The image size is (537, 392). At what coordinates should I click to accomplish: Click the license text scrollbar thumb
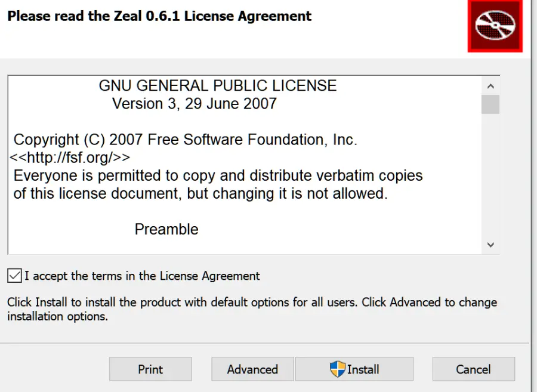490,104
